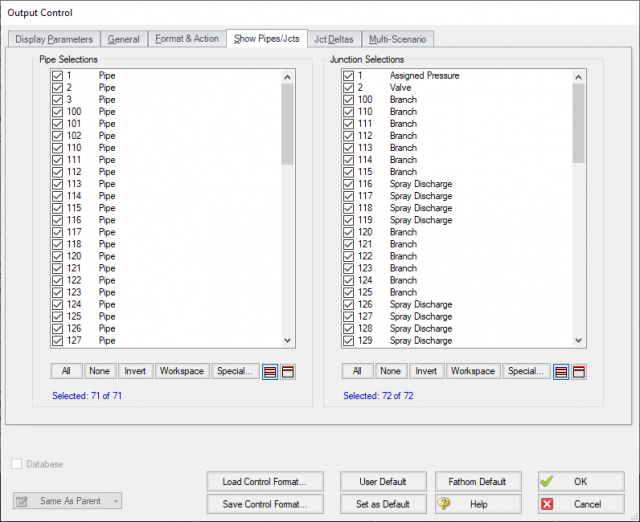This screenshot has width=640, height=522.
Task: Toggle junction 2 Valve checkbox
Action: coord(349,88)
